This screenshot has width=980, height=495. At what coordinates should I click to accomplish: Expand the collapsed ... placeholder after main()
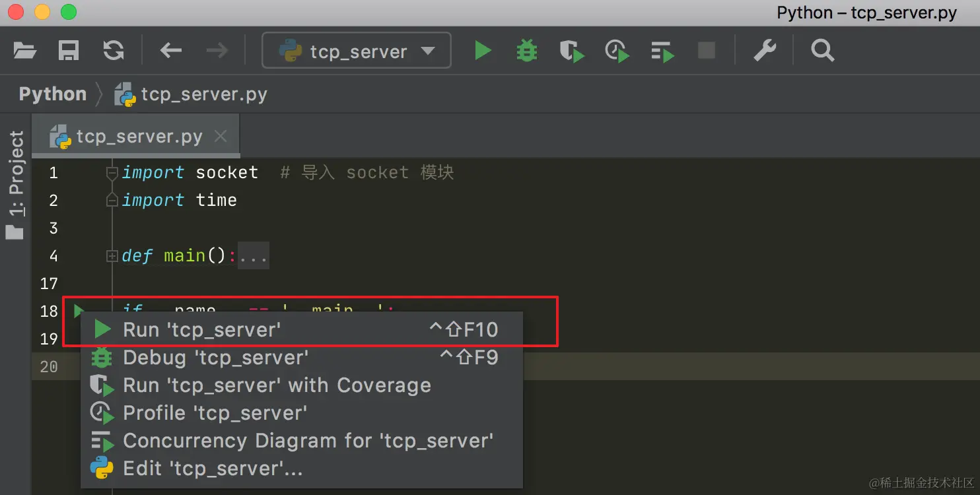coord(253,256)
